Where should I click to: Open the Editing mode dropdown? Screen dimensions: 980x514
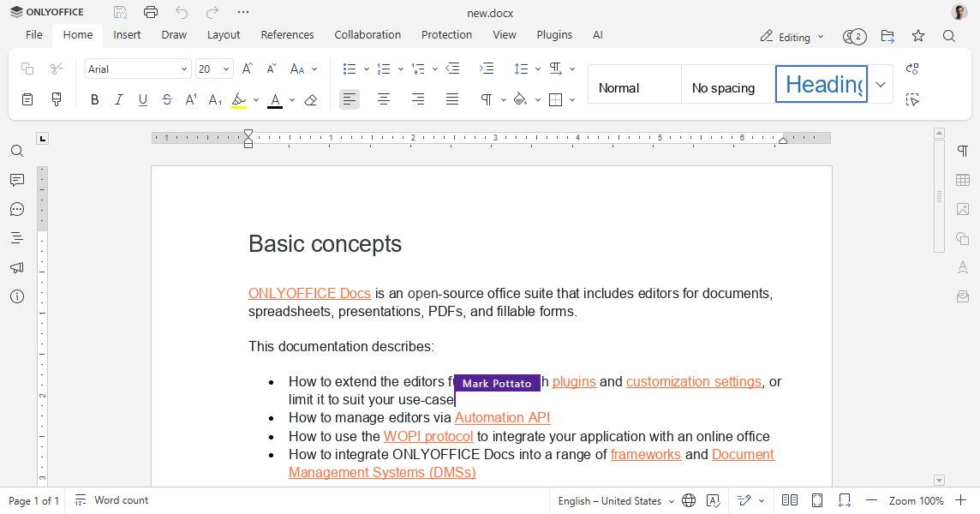coord(792,37)
